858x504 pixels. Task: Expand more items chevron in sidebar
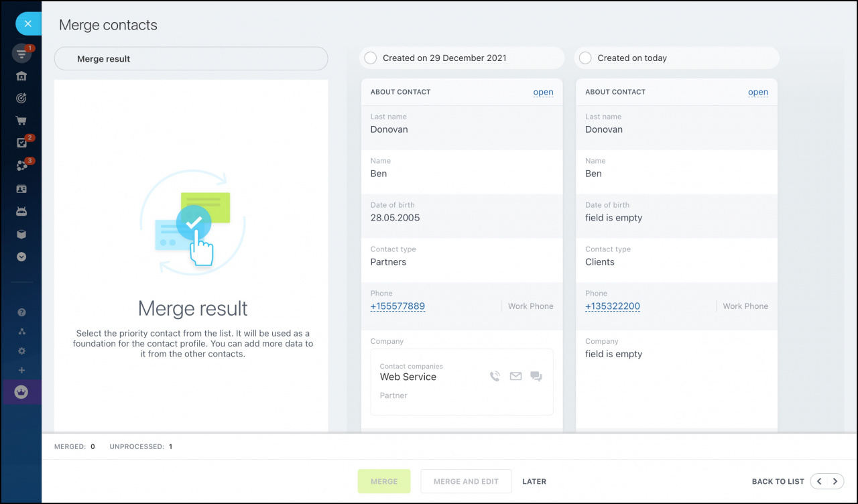coord(21,257)
